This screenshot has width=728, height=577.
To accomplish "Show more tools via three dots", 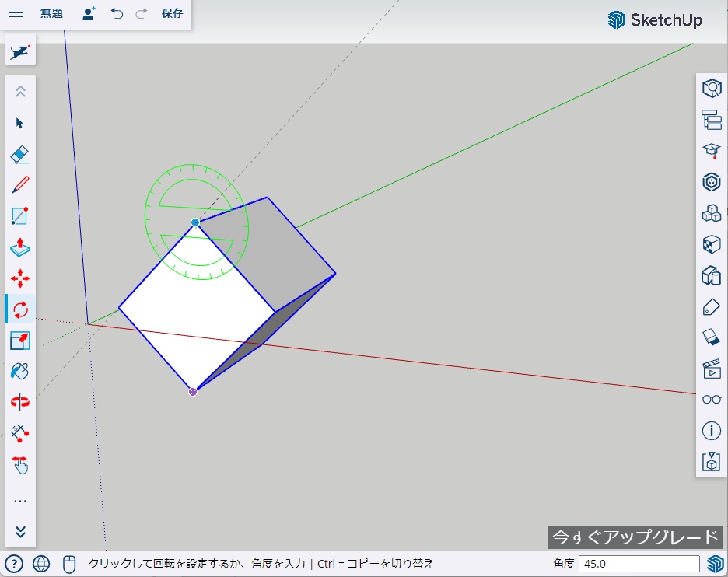I will [20, 502].
